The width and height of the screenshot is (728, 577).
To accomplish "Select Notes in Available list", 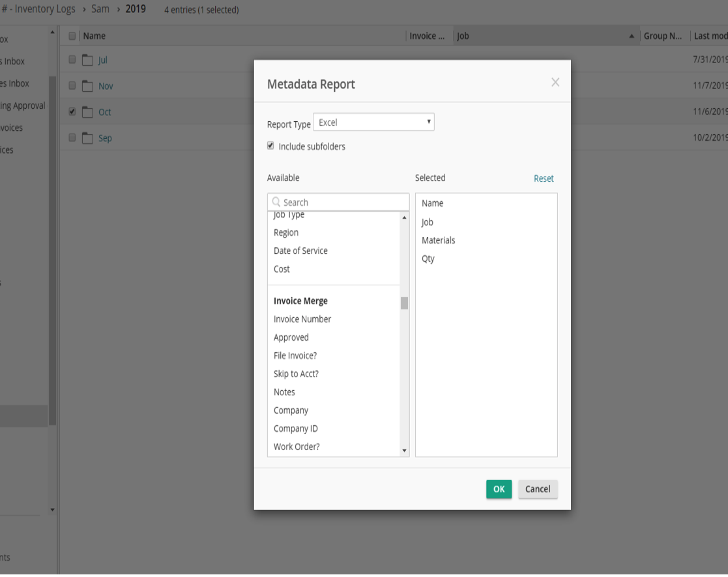I will [x=284, y=393].
